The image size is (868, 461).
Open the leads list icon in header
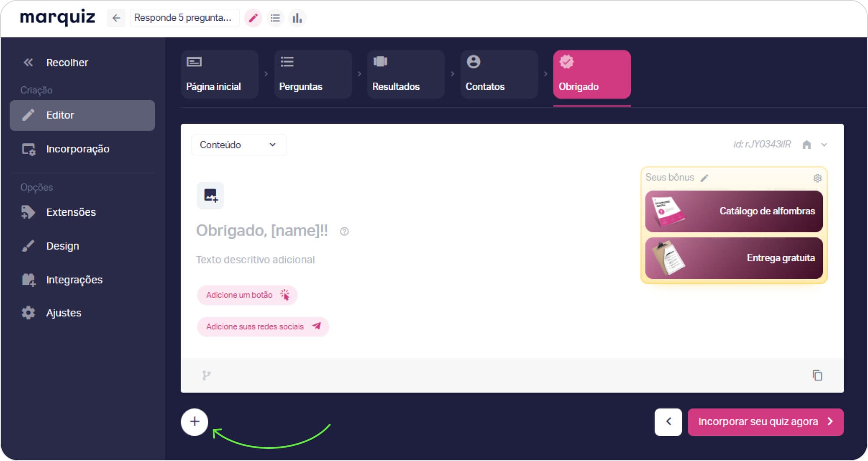[275, 18]
